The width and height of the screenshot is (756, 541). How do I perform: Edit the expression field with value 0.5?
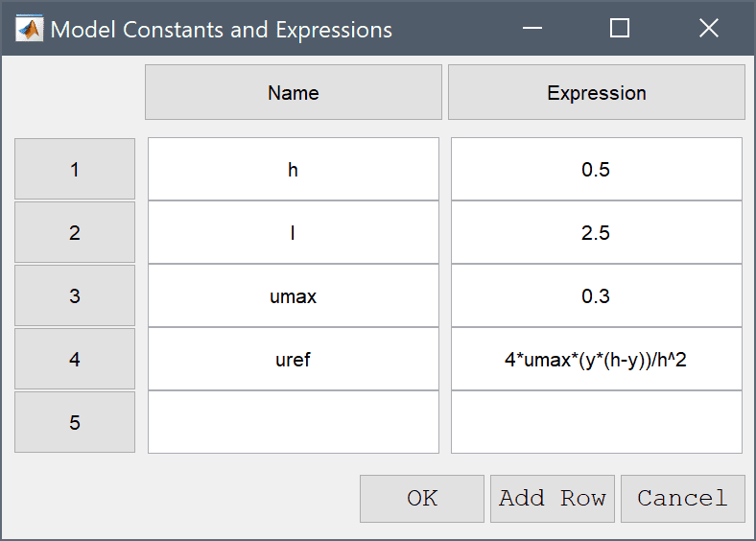tap(597, 169)
